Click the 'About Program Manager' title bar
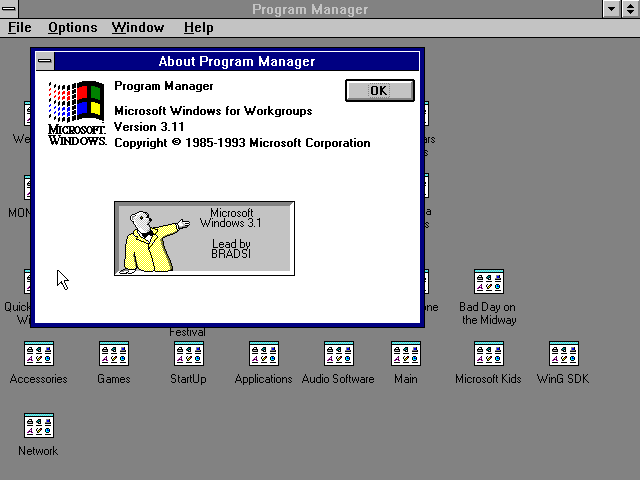 point(237,61)
